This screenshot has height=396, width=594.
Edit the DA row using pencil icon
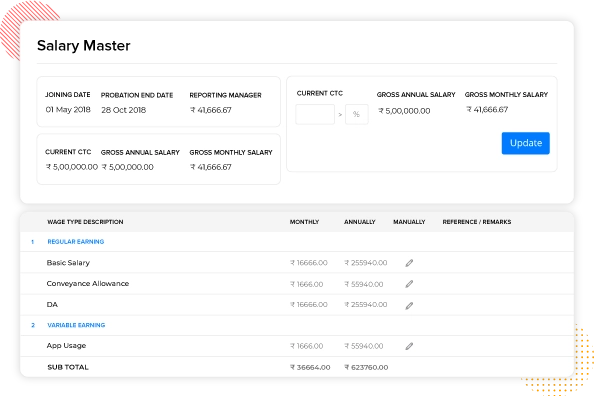pyautogui.click(x=409, y=305)
